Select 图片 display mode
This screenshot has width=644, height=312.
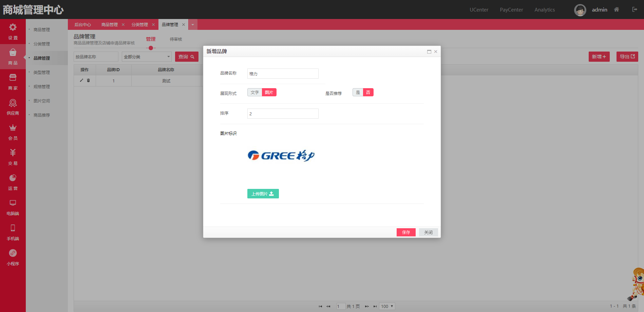click(269, 92)
